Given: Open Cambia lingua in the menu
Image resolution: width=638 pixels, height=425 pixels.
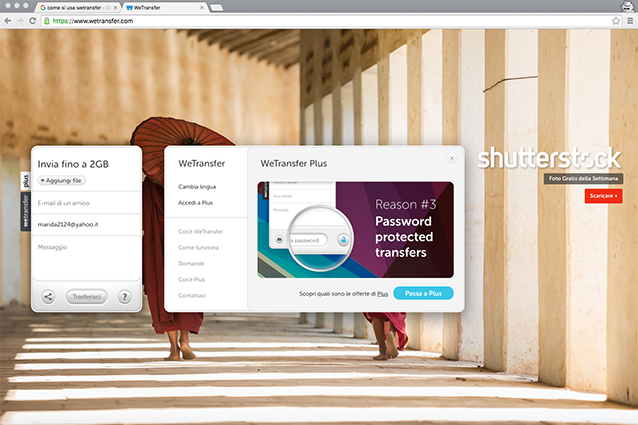Looking at the screenshot, I should point(197,187).
